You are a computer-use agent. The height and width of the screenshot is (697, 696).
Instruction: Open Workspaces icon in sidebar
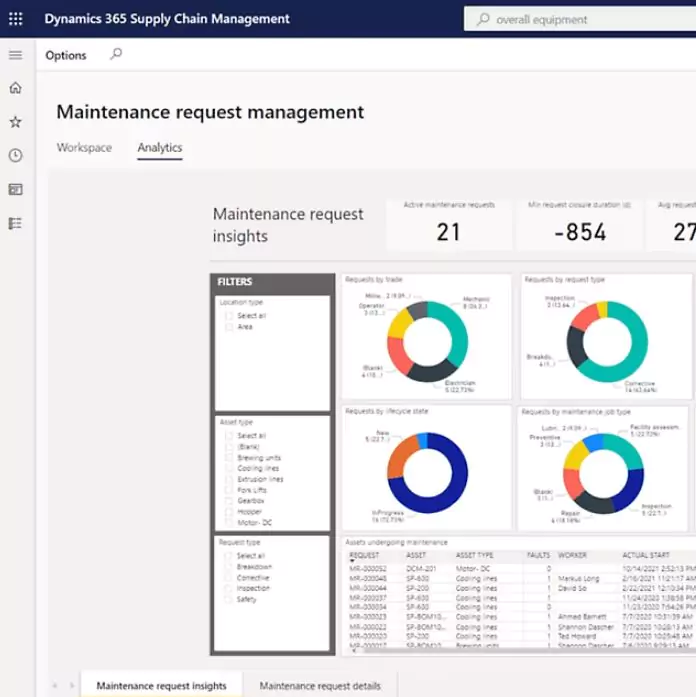point(15,189)
